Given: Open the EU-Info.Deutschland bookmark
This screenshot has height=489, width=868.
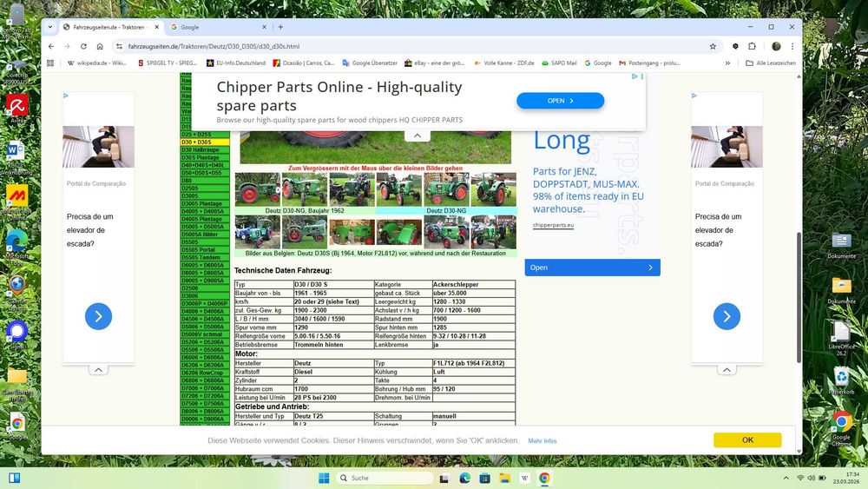Looking at the screenshot, I should (x=236, y=63).
